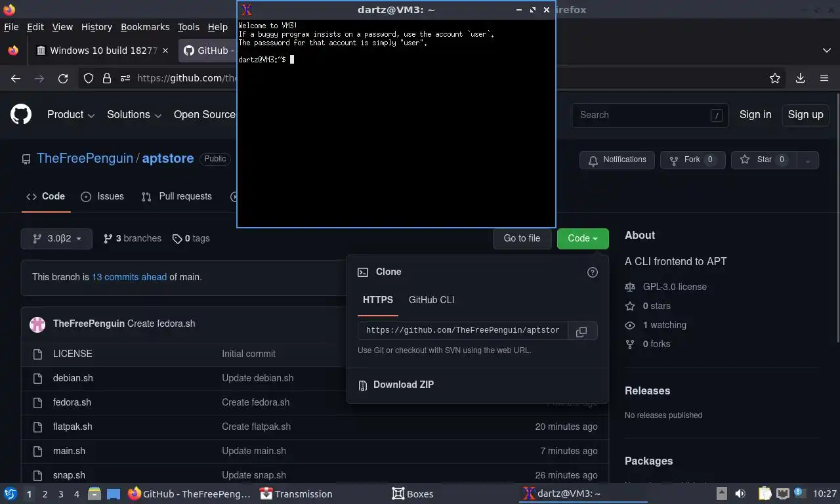The height and width of the screenshot is (504, 840).
Task: Click the network tray icon
Action: point(782,494)
